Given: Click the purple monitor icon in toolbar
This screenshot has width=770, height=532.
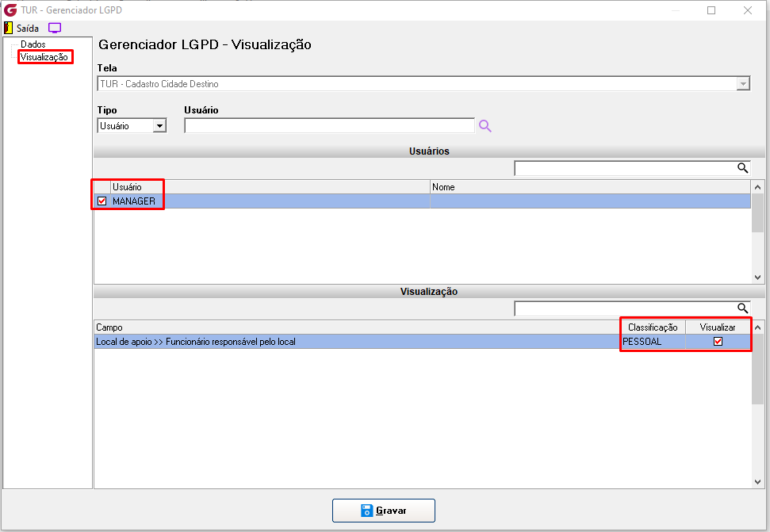Looking at the screenshot, I should click(55, 28).
